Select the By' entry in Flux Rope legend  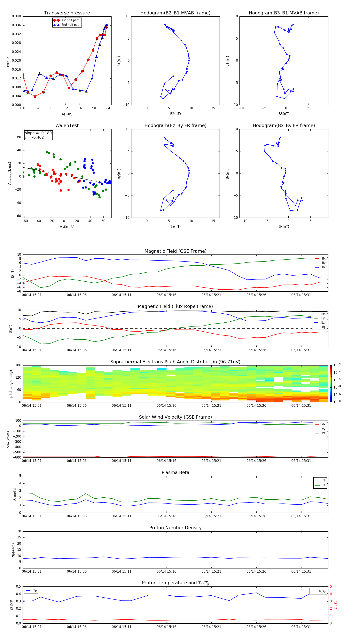(320, 318)
